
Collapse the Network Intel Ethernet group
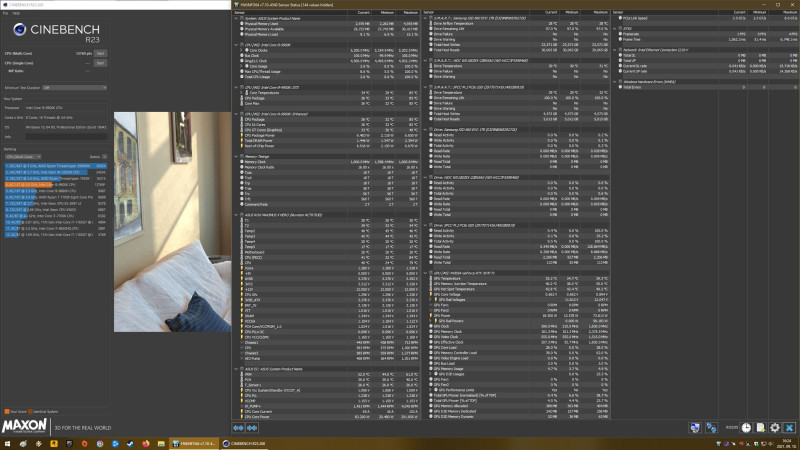pos(614,50)
